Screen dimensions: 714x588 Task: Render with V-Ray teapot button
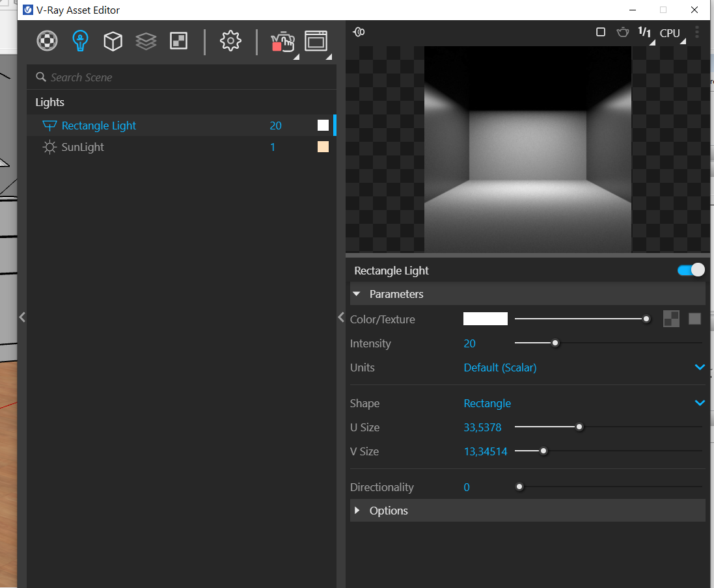(x=282, y=42)
